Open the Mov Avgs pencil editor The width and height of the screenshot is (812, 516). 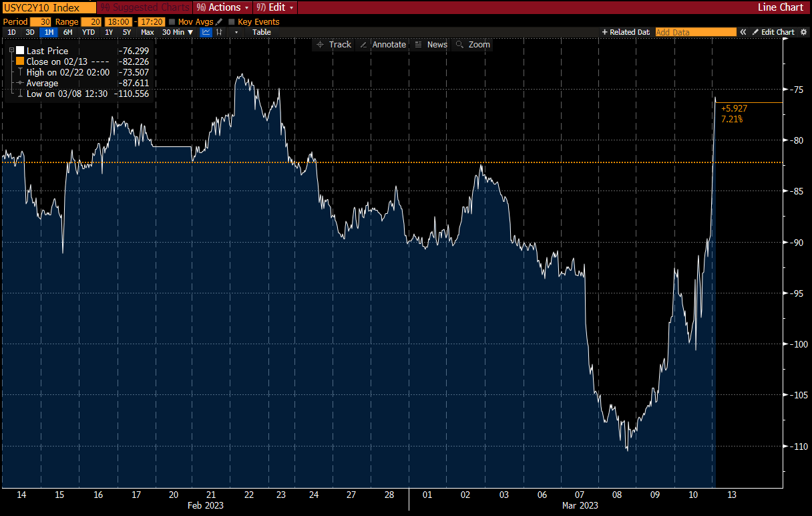click(218, 21)
